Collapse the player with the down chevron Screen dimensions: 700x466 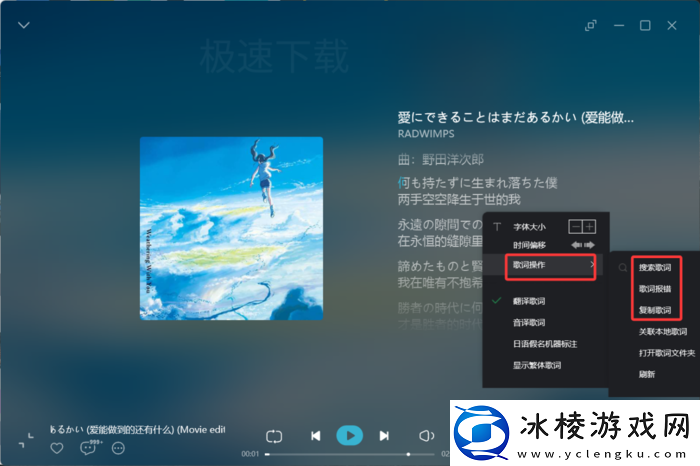pos(24,25)
